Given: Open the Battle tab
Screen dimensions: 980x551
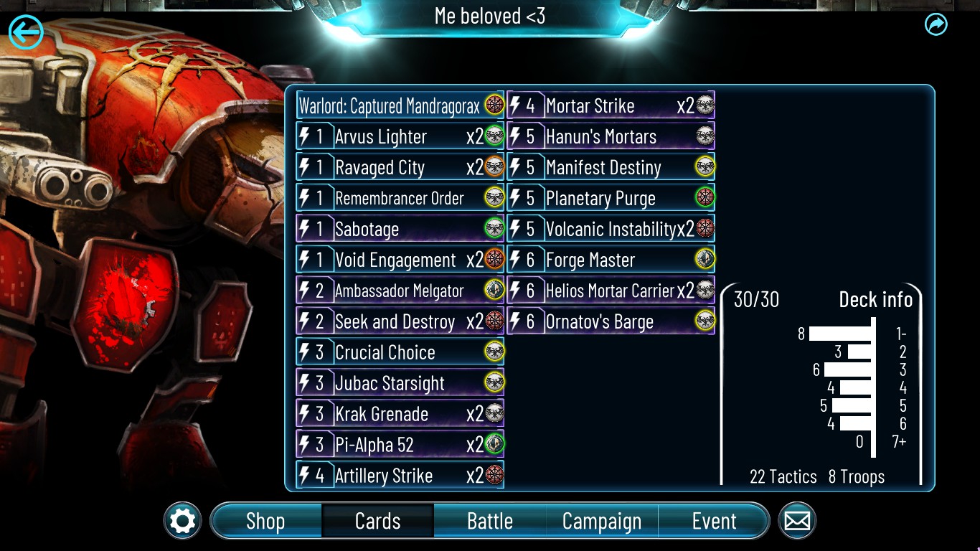Looking at the screenshot, I should 490,521.
